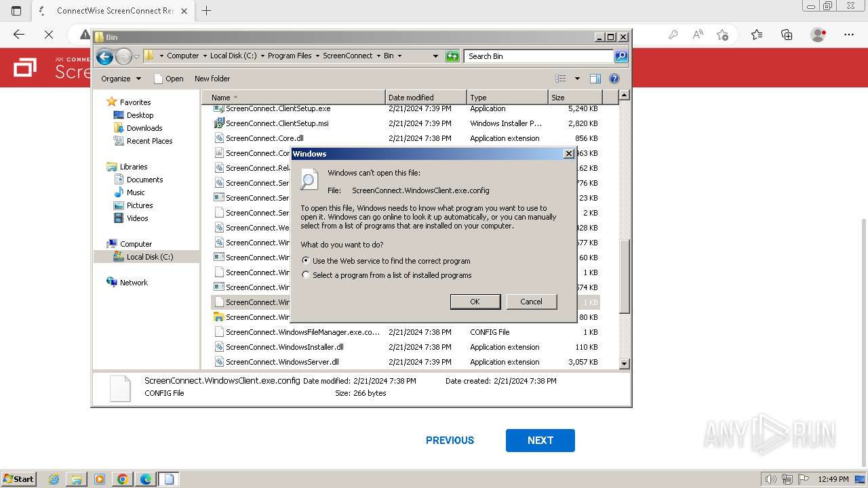Sort by Size column header

coord(575,98)
